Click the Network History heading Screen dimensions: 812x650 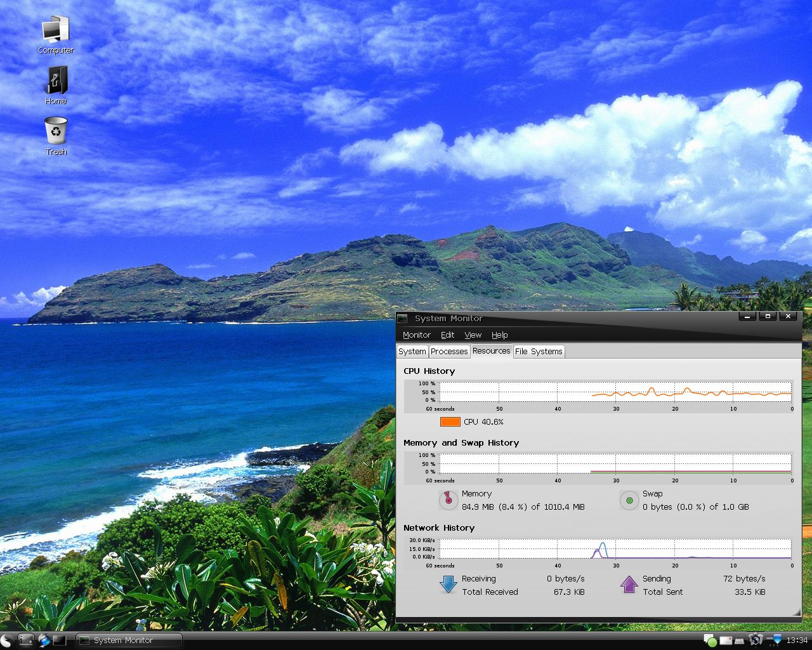click(x=439, y=527)
